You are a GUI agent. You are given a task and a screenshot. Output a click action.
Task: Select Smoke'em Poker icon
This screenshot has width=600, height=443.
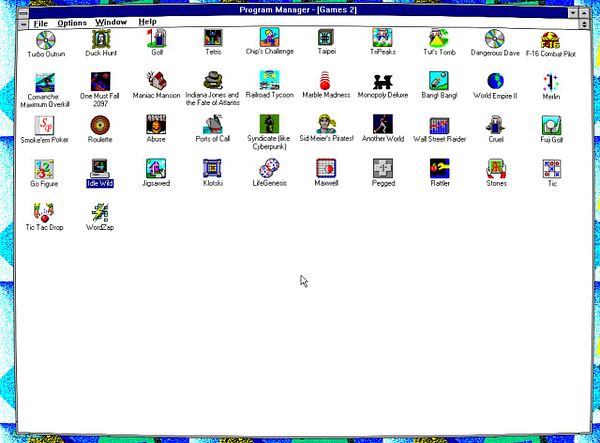(44, 125)
